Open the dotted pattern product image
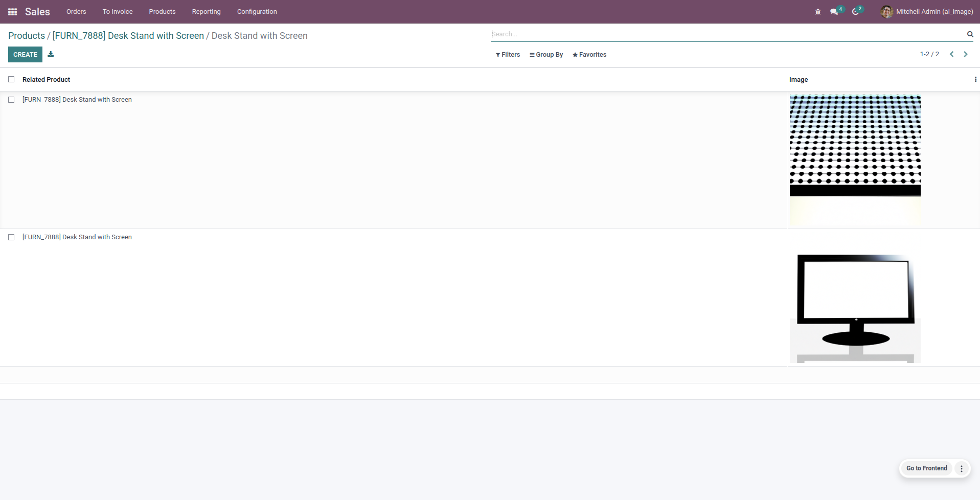980x500 pixels. point(855,160)
